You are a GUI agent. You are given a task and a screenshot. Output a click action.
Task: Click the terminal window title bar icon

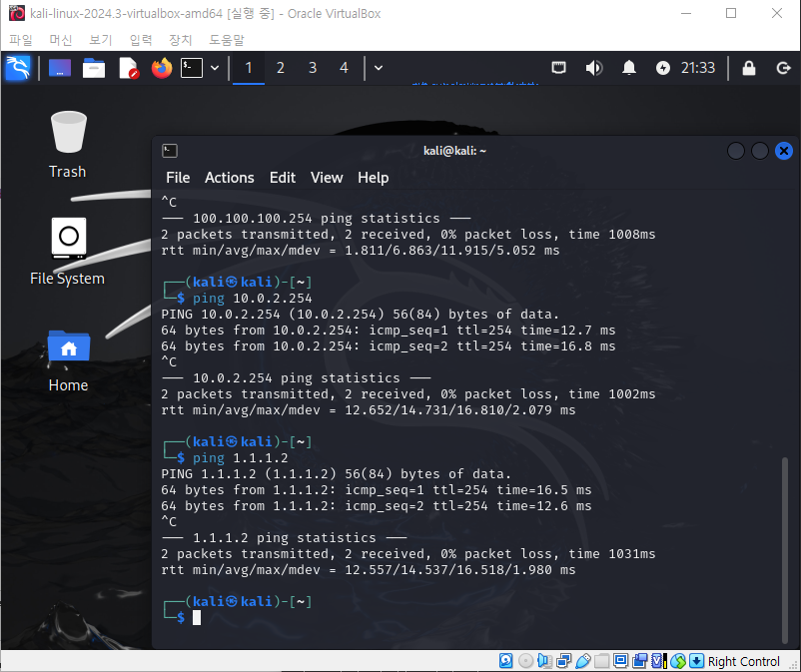click(170, 151)
